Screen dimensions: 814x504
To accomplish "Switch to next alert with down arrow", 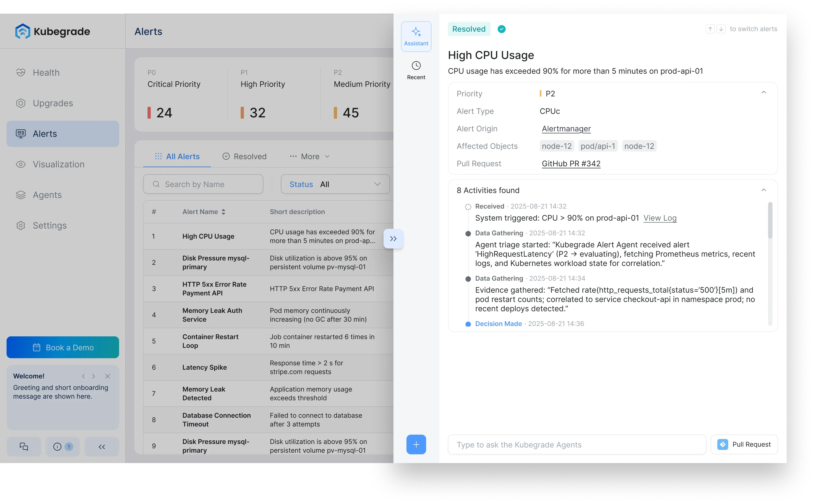I will tap(721, 29).
